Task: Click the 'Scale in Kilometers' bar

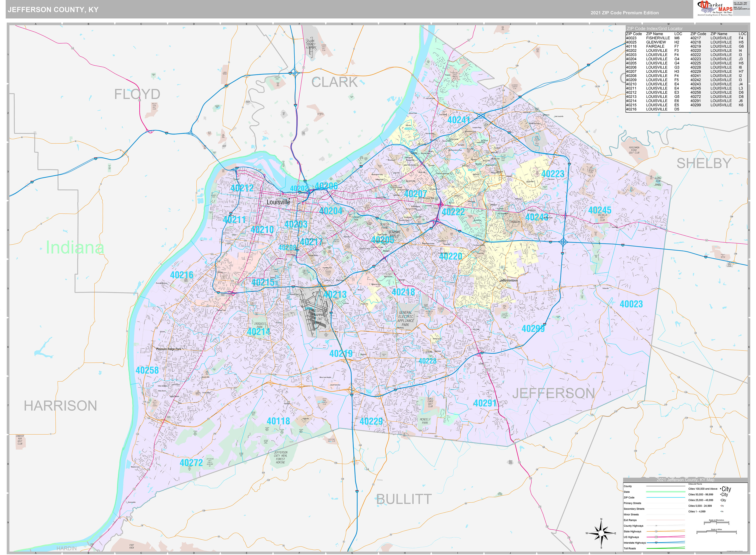Action: [716, 522]
